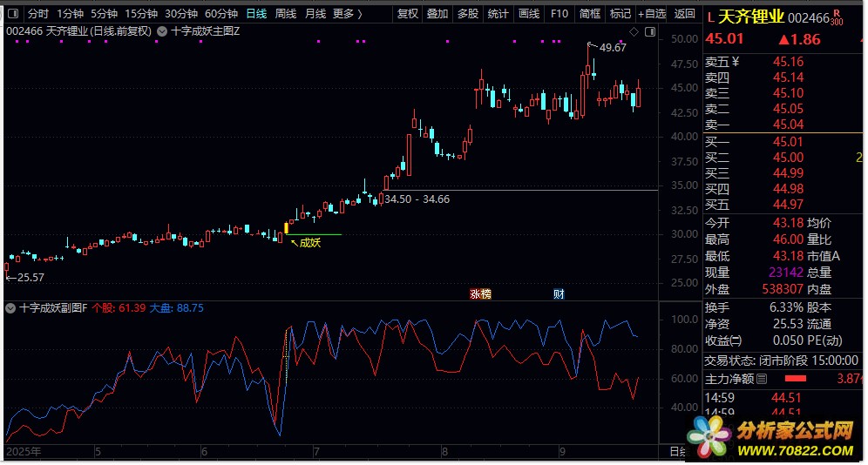Click the yellow 成妖 signal label

[309, 242]
